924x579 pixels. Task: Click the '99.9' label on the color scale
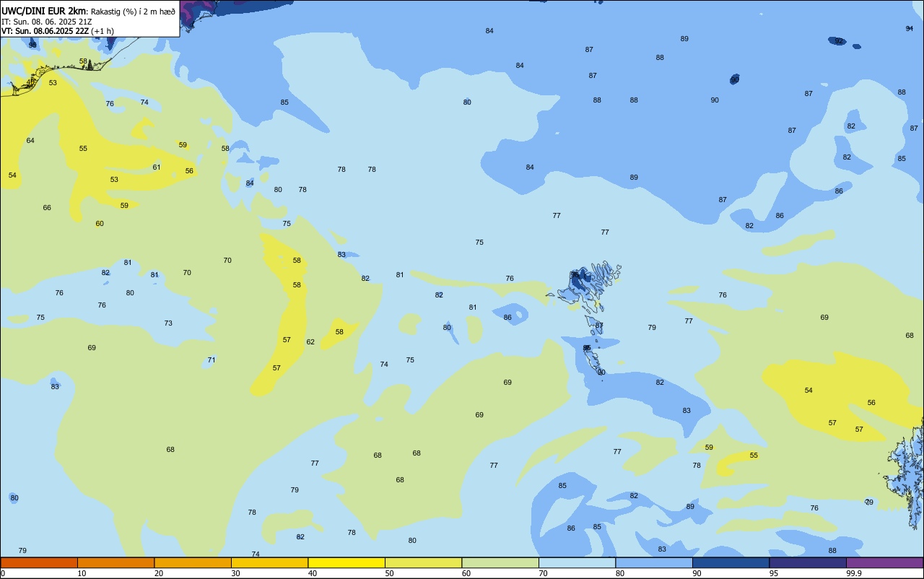[x=854, y=573]
